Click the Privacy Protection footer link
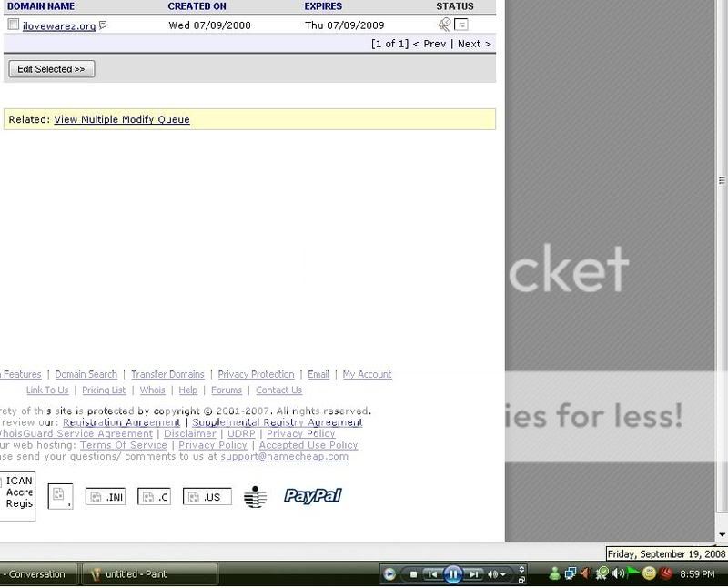Image resolution: width=728 pixels, height=588 pixels. point(256,374)
